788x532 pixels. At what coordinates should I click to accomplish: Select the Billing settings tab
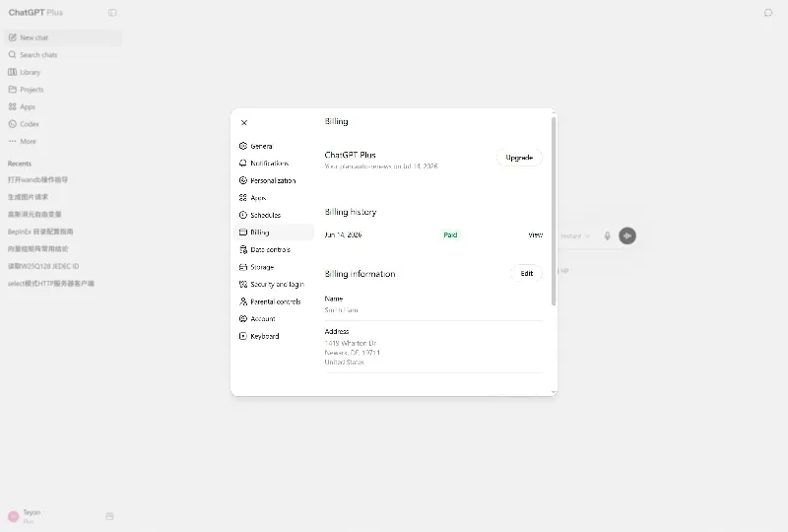click(274, 233)
